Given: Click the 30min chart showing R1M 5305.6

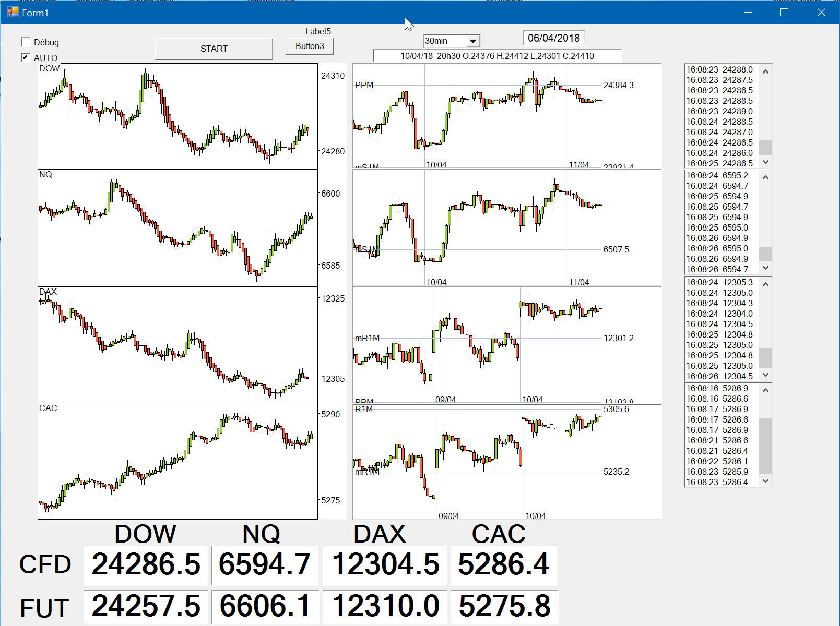Looking at the screenshot, I should coord(507,462).
